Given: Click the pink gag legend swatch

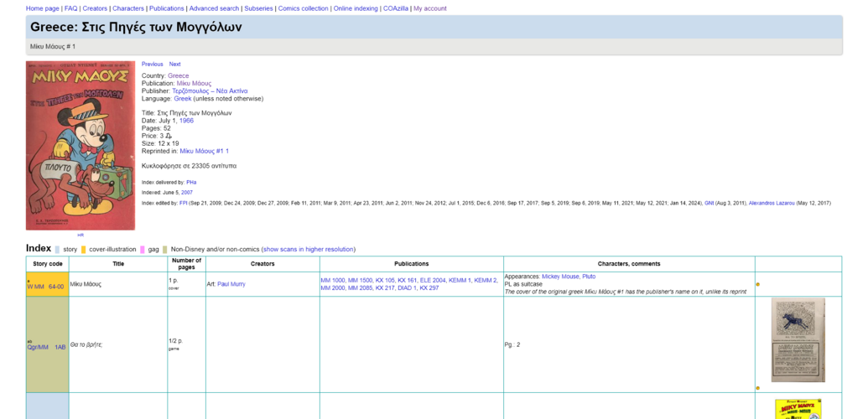Looking at the screenshot, I should (x=143, y=249).
